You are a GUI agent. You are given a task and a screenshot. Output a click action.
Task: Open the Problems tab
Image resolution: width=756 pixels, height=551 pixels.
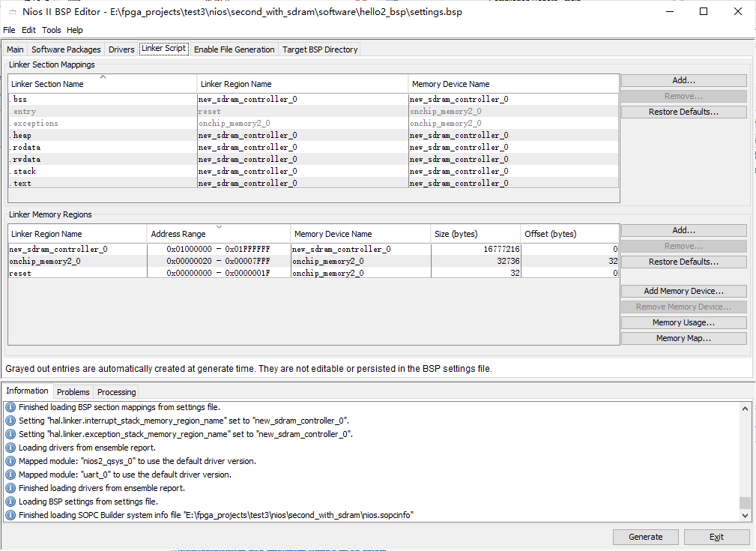pos(73,391)
